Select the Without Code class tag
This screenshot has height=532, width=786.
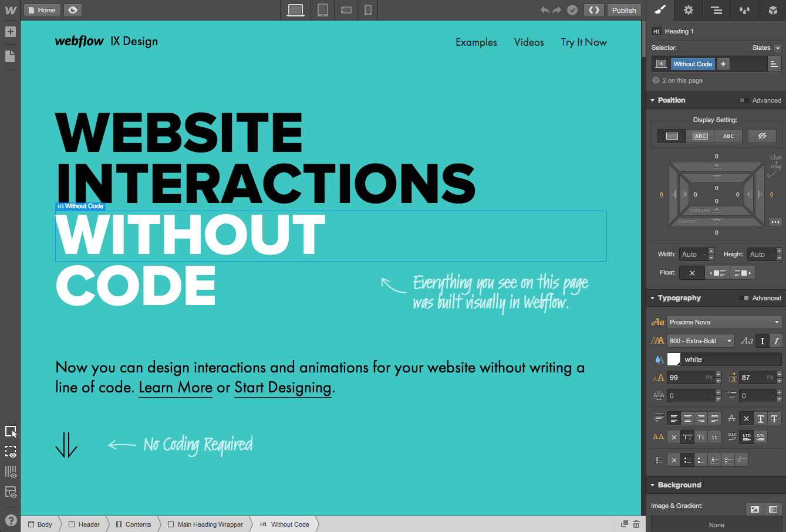click(x=693, y=64)
